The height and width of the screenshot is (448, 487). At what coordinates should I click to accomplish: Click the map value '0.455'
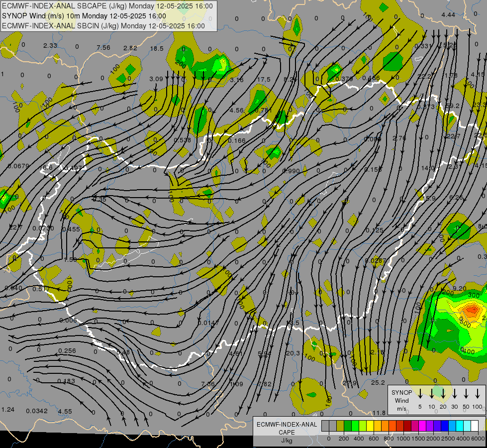71,229
